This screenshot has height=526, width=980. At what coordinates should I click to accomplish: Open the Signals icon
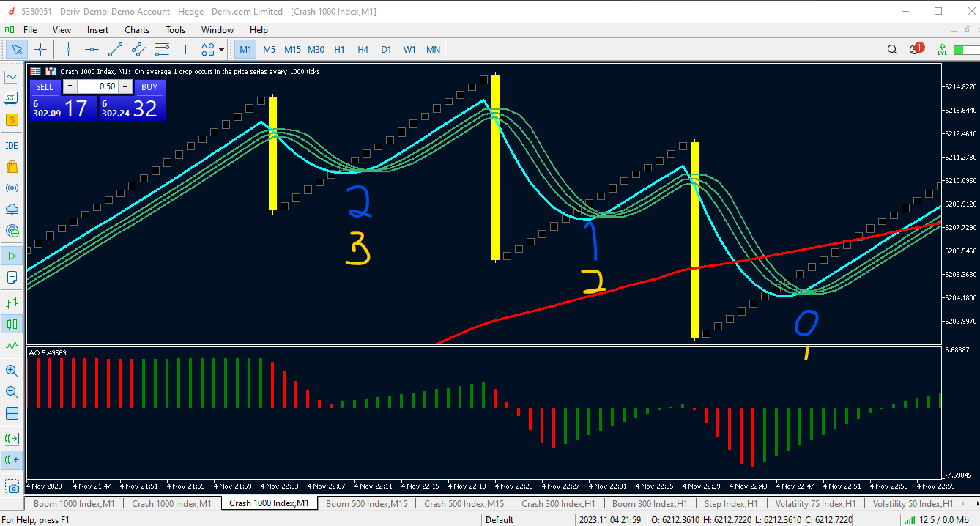click(12, 188)
